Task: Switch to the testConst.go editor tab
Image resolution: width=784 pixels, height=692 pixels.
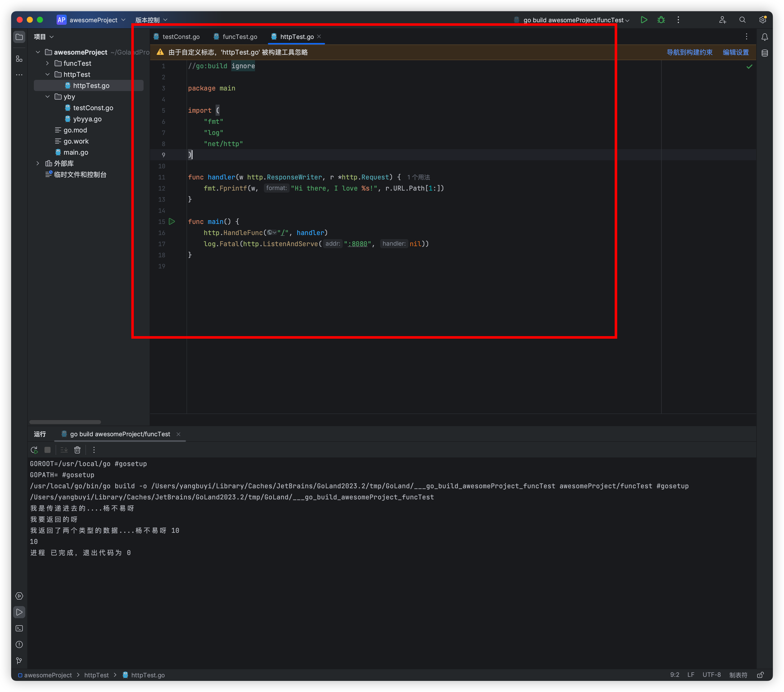Action: [176, 37]
